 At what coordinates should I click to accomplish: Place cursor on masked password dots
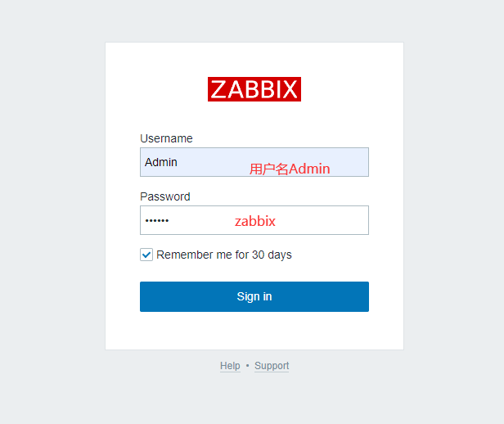[x=157, y=220]
